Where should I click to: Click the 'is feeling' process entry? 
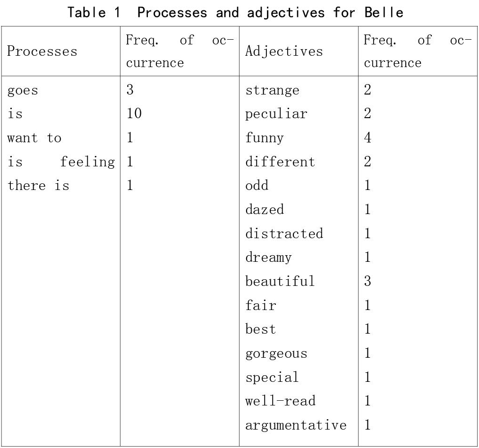pos(61,162)
